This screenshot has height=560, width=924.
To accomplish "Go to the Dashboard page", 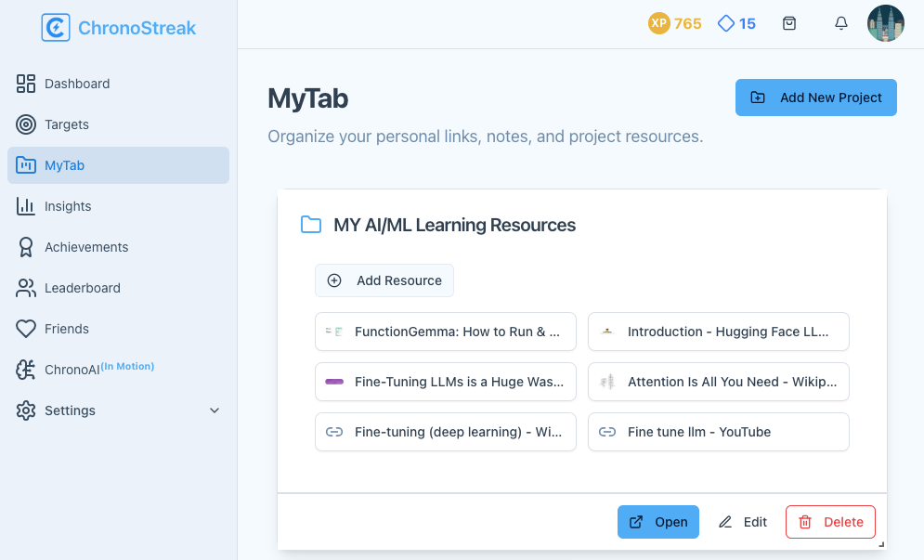I will (x=77, y=84).
